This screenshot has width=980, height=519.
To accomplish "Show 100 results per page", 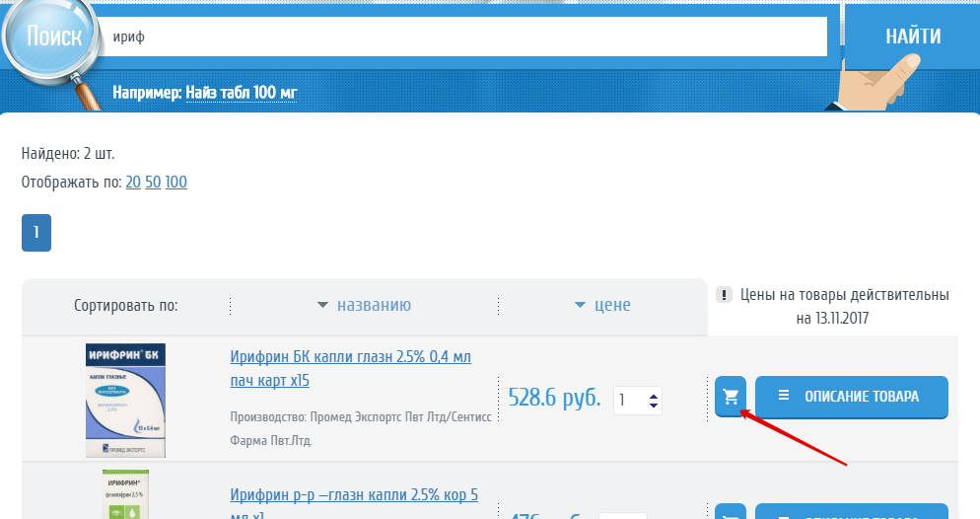I will (x=175, y=182).
